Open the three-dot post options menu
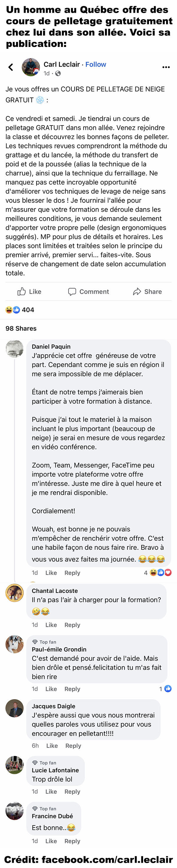The height and width of the screenshot is (868, 177). [166, 67]
